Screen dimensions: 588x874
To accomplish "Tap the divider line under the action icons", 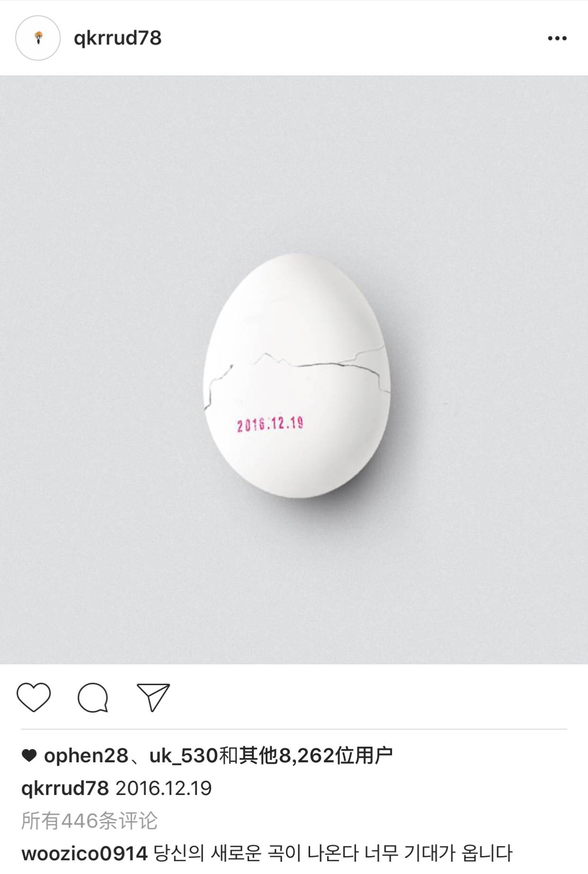I will (x=294, y=729).
